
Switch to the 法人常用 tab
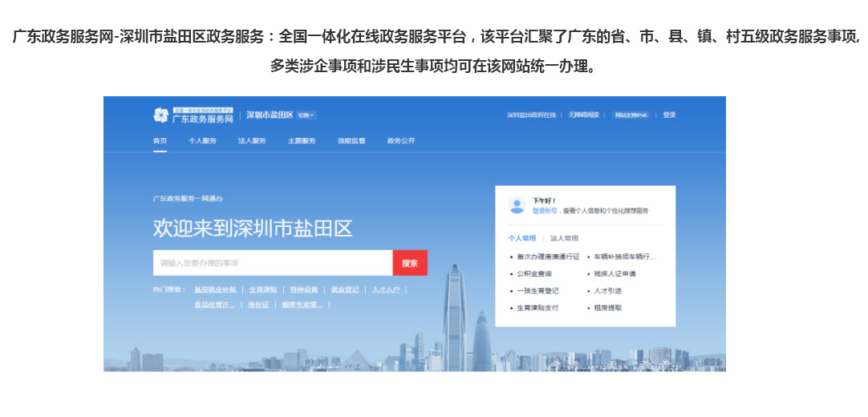(564, 238)
